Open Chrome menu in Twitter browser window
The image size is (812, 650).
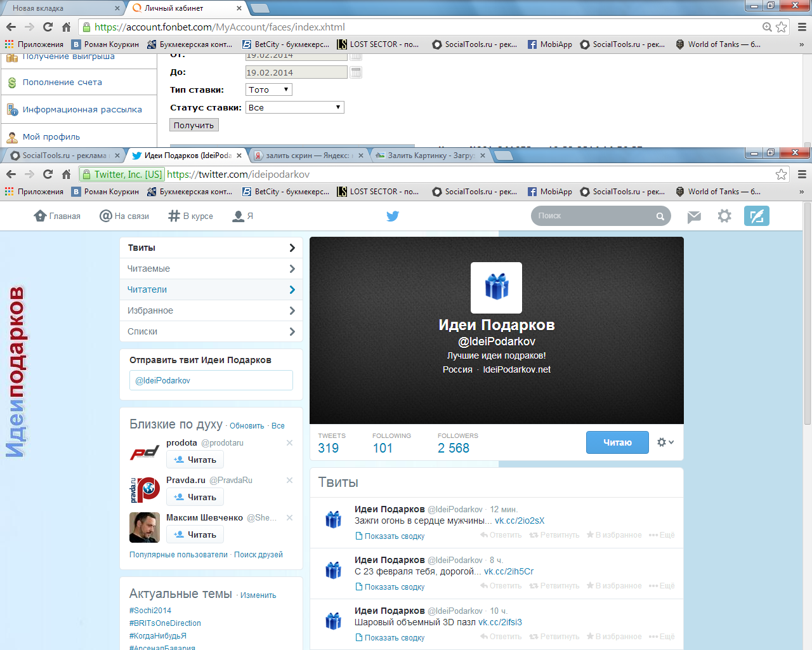click(802, 174)
